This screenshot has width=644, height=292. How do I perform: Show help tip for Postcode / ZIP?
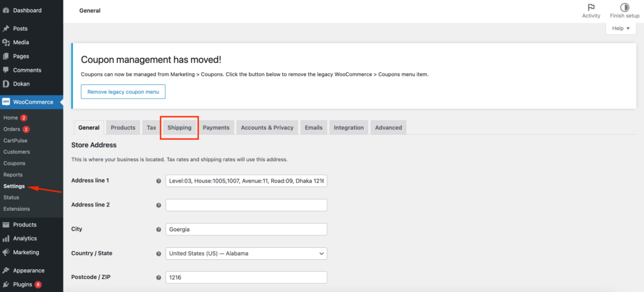(158, 278)
